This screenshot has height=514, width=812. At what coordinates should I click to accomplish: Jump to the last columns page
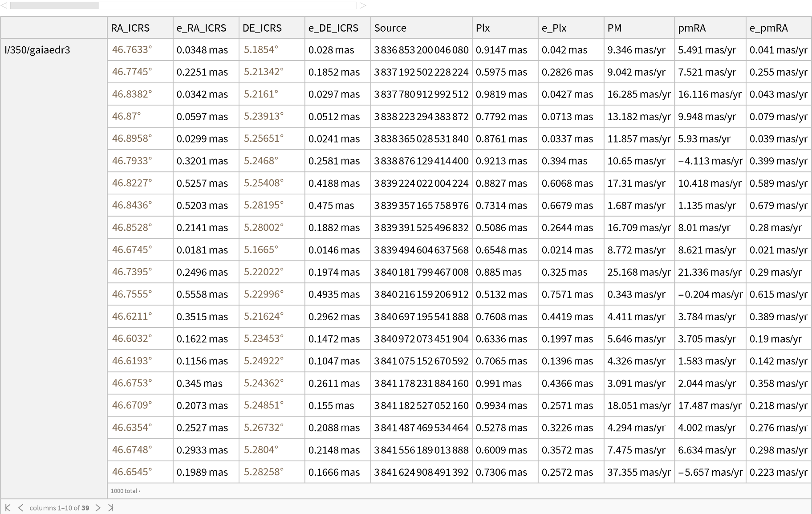pyautogui.click(x=111, y=508)
